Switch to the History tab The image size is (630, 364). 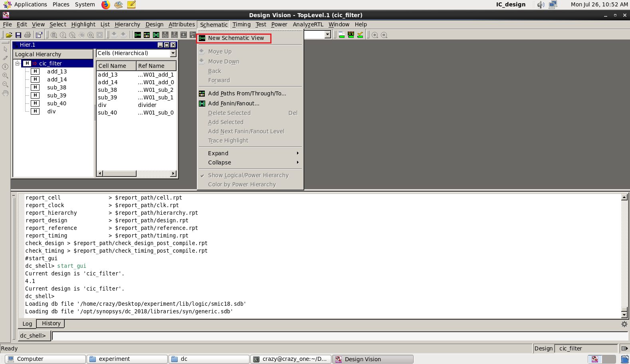coord(51,323)
